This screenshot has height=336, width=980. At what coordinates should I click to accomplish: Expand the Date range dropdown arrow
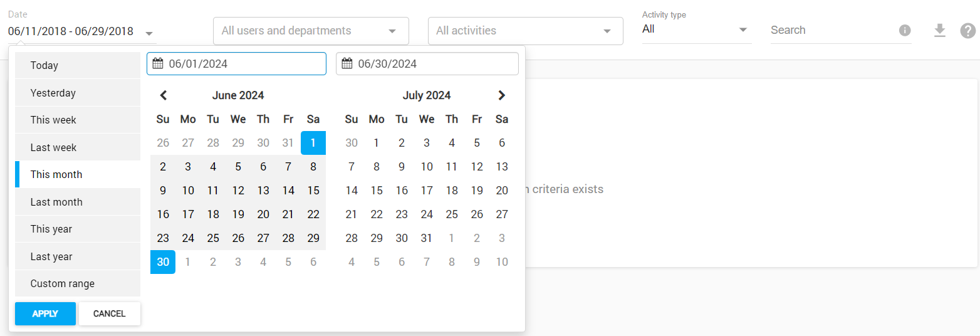pyautogui.click(x=149, y=33)
